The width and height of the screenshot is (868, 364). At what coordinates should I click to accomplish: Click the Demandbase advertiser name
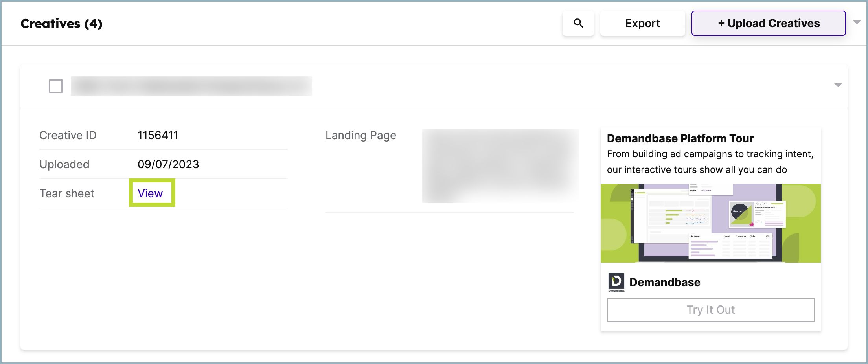pyautogui.click(x=665, y=282)
